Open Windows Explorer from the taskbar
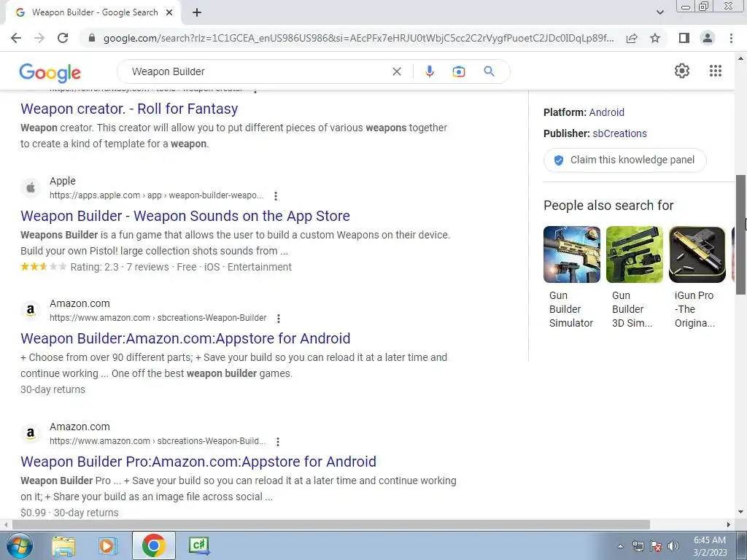This screenshot has width=747, height=560. 64,545
